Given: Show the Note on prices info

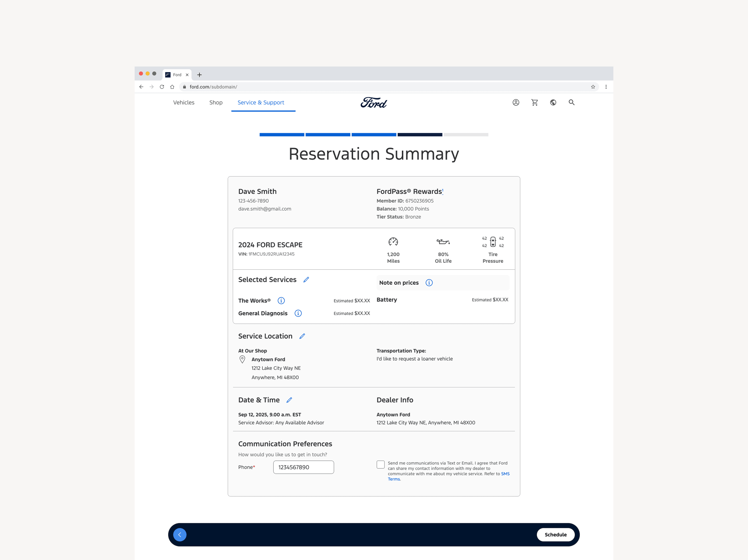Looking at the screenshot, I should tap(429, 283).
